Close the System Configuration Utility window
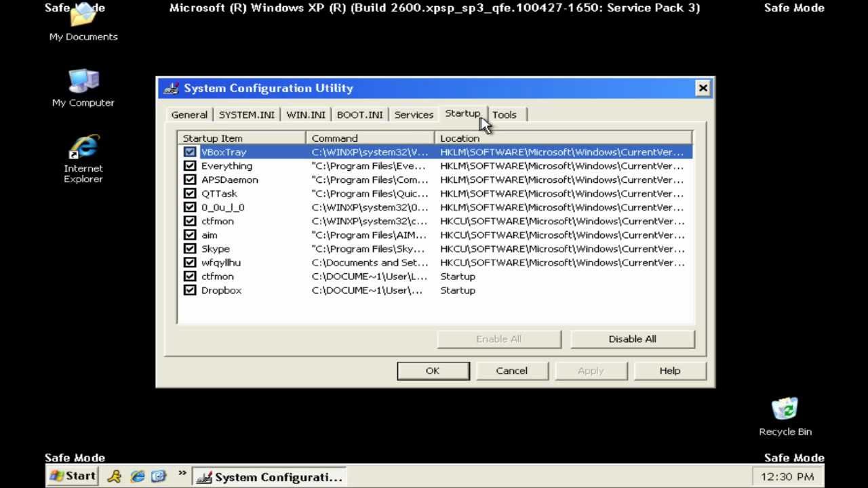 (x=703, y=88)
